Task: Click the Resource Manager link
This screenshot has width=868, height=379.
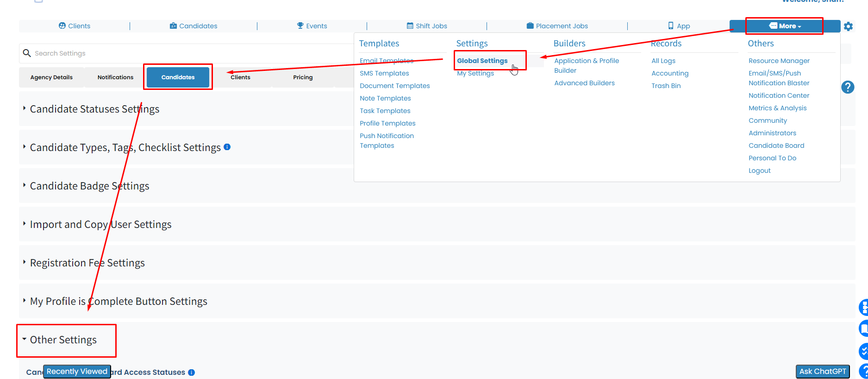Action: click(779, 61)
